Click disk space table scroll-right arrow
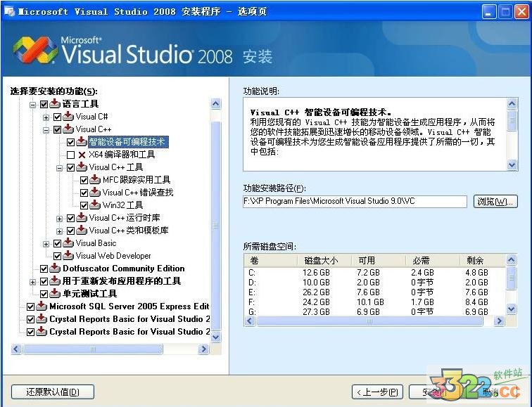Image resolution: width=532 pixels, height=407 pixels. [x=499, y=321]
